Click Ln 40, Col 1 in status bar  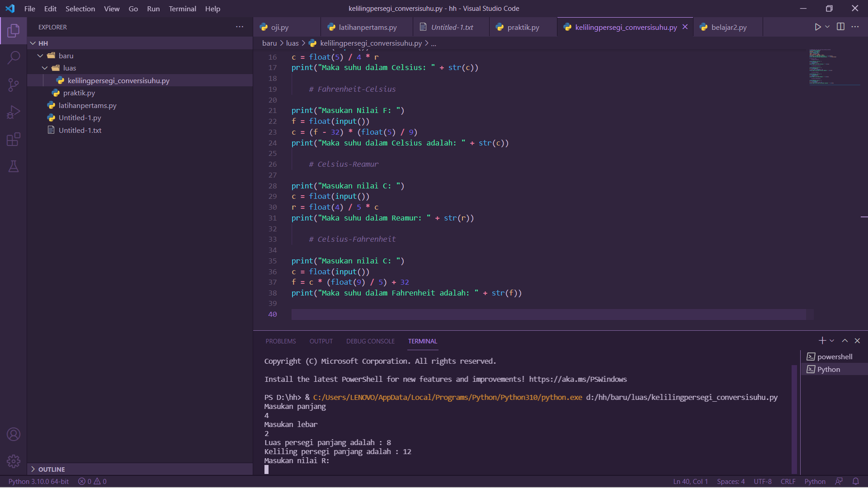(x=690, y=482)
